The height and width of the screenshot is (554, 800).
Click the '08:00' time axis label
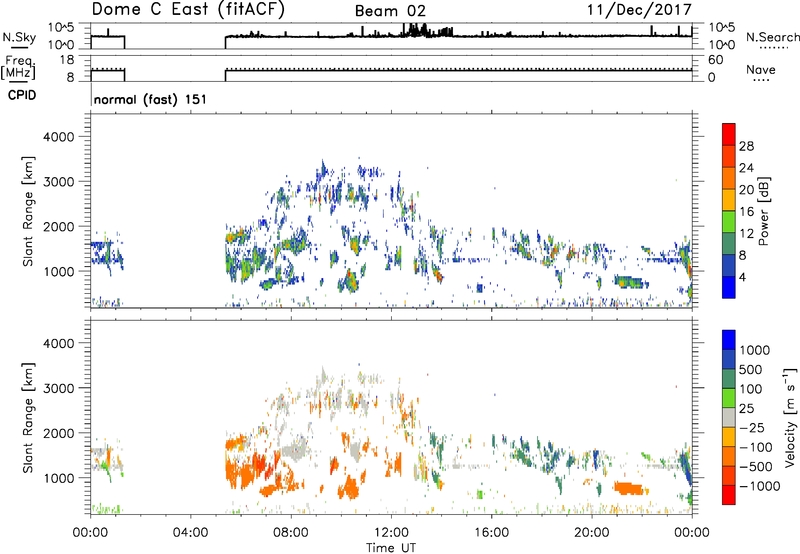(291, 533)
